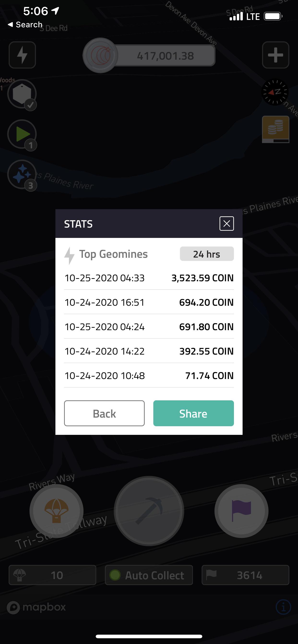Open the compass to reorient the map

pos(275,92)
